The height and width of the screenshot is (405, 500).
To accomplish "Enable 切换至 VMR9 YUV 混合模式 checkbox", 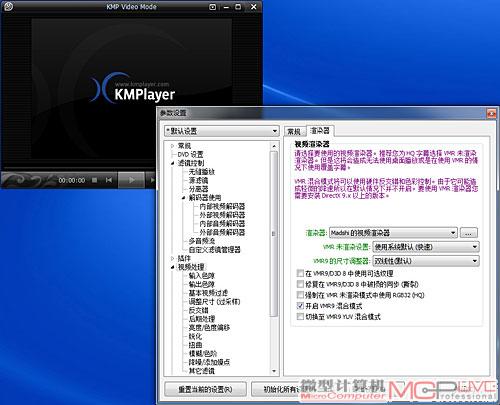I will click(x=300, y=316).
